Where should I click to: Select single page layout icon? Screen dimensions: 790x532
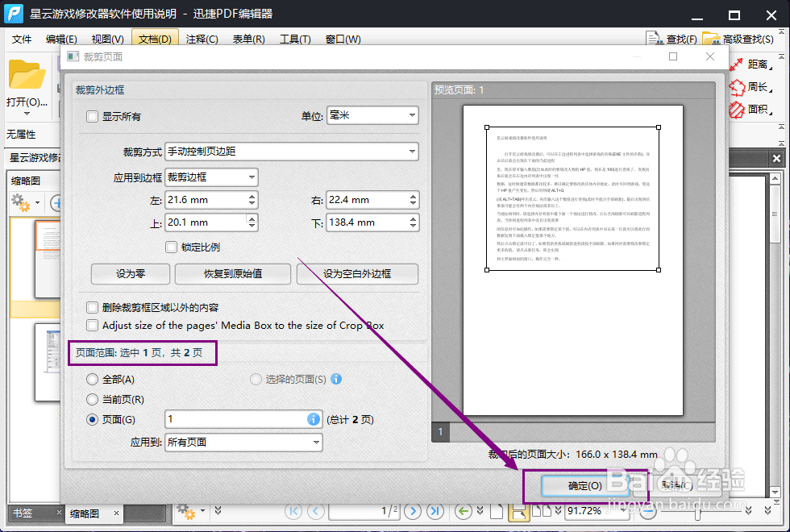497,511
